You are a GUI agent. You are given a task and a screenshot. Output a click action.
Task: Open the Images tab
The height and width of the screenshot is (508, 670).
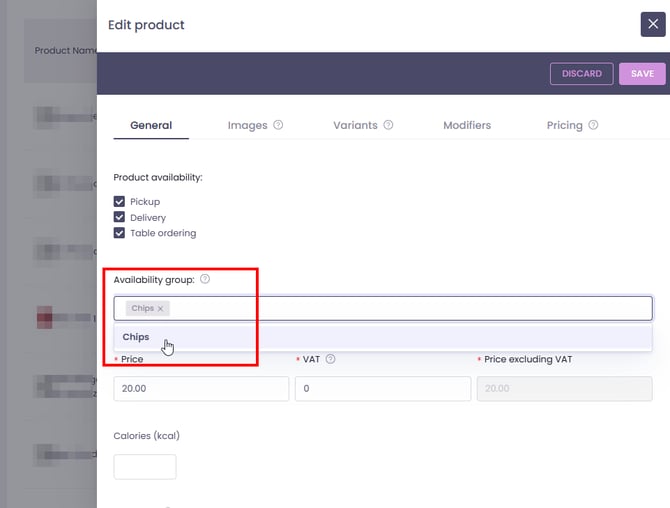tap(247, 125)
